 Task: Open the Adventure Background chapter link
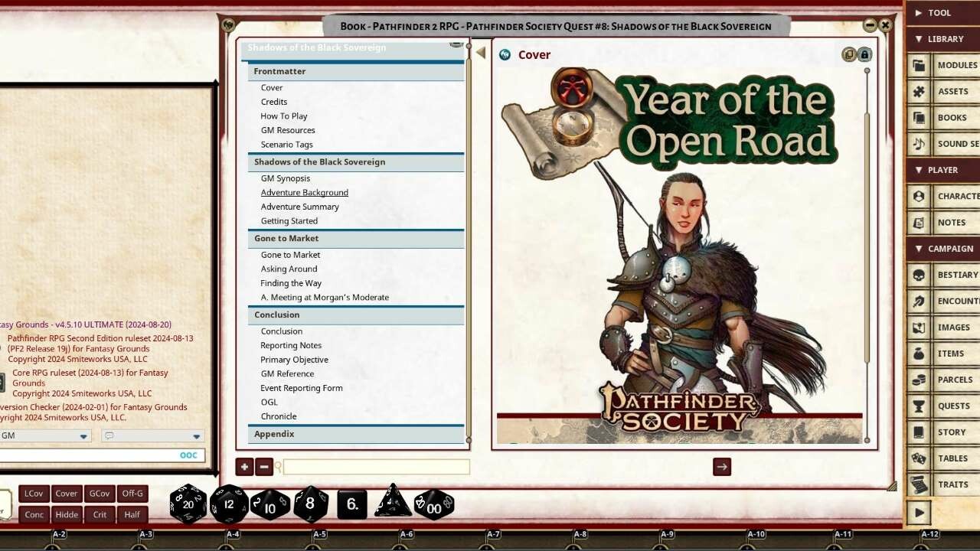click(x=304, y=192)
